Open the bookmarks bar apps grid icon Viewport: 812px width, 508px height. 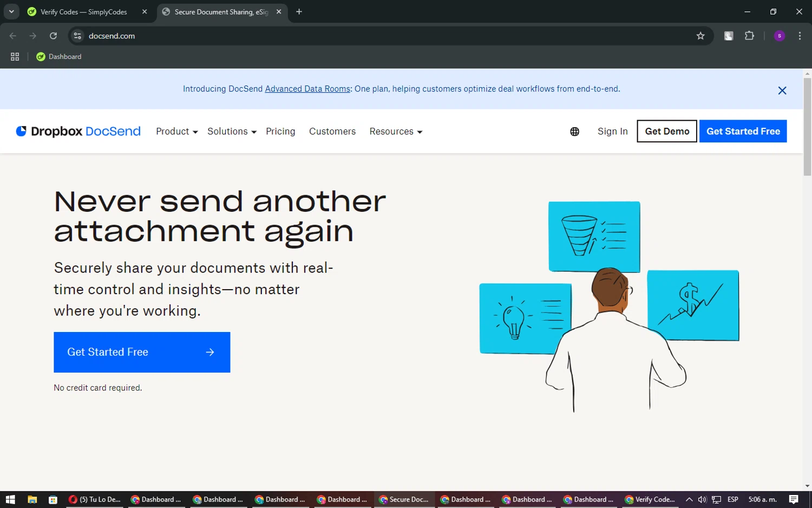(x=15, y=56)
